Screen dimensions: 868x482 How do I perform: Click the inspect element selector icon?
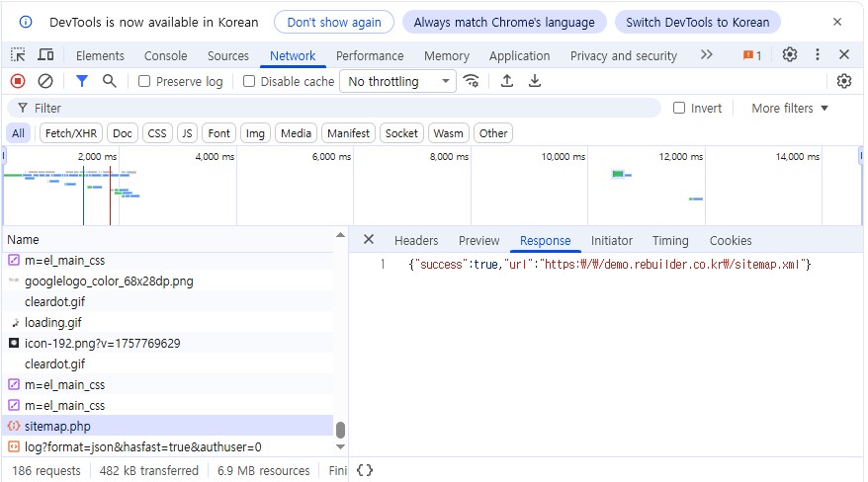(x=19, y=55)
